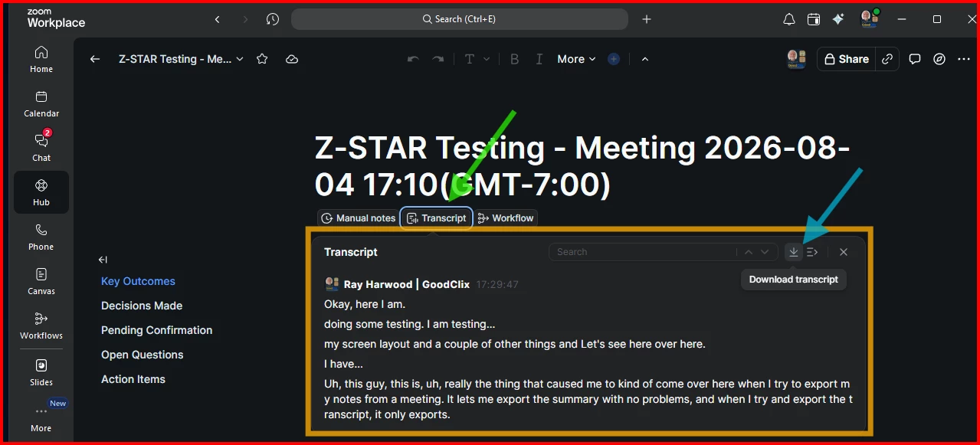This screenshot has width=980, height=445.
Task: Switch to the Workflow tab
Action: point(505,218)
